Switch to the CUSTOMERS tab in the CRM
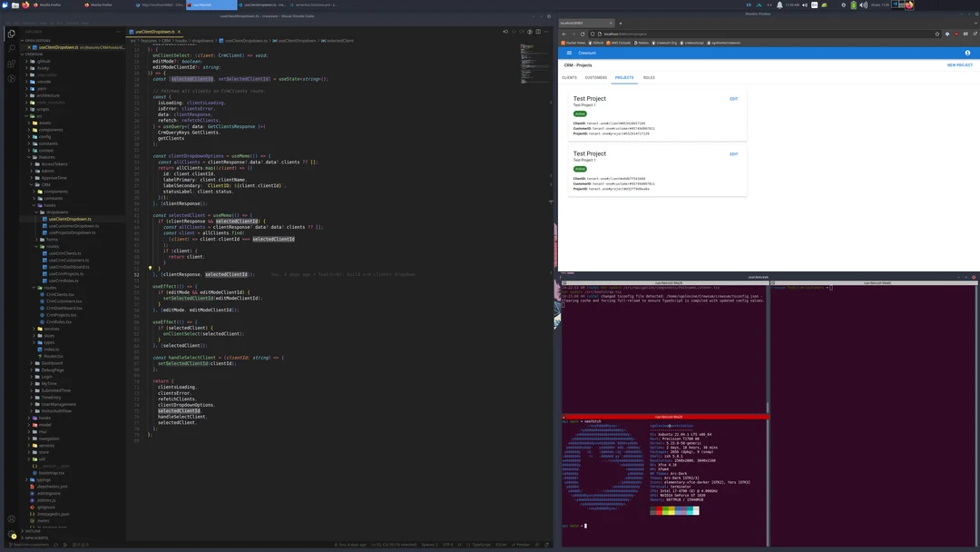Image resolution: width=980 pixels, height=552 pixels. 596,78
